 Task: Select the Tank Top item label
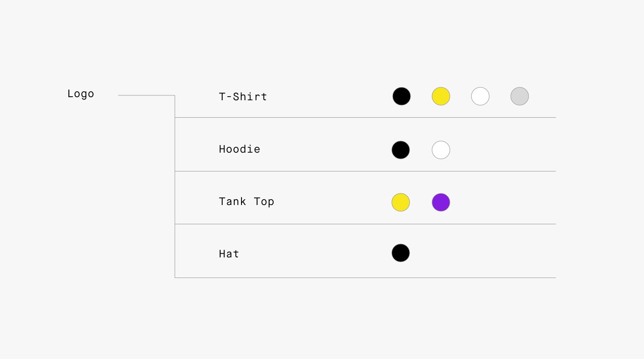pyautogui.click(x=246, y=201)
